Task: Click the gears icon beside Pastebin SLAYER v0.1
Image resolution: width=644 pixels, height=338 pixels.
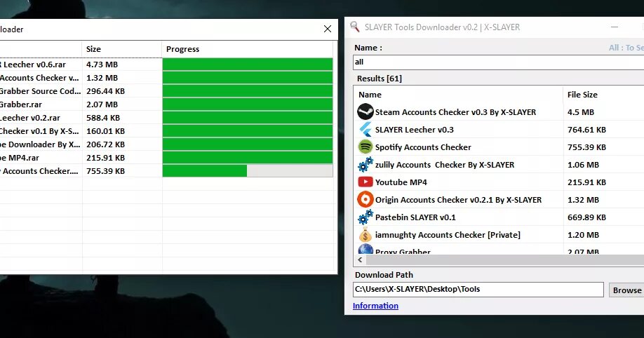Action: [x=365, y=217]
